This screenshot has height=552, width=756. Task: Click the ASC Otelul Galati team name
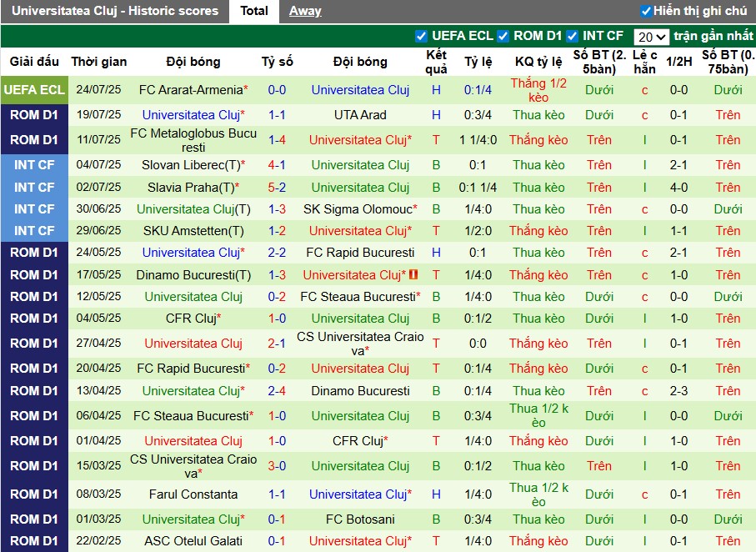(193, 541)
